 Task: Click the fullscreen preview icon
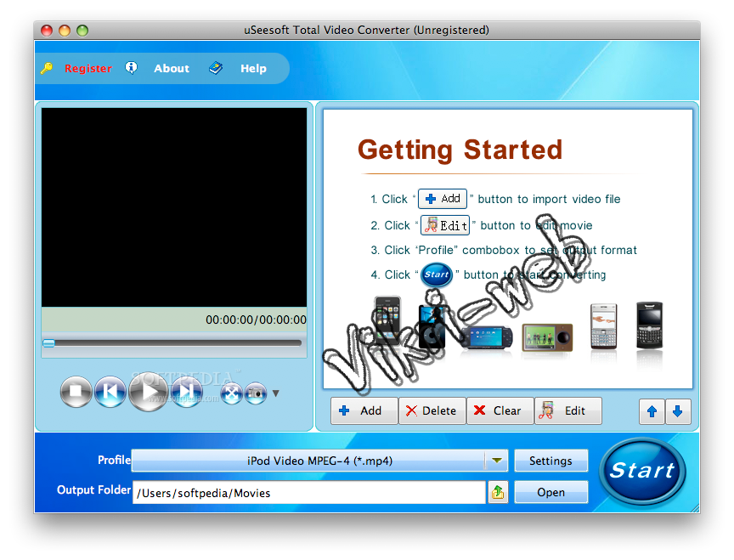click(x=230, y=392)
